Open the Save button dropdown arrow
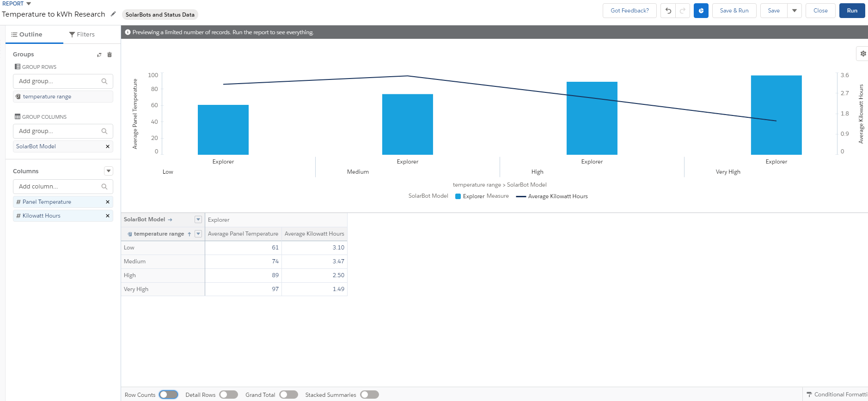 pos(795,11)
